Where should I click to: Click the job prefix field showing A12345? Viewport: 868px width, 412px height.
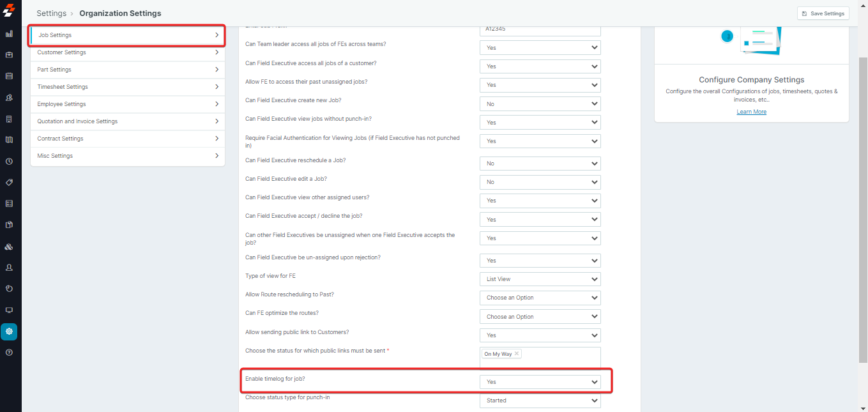click(x=540, y=29)
